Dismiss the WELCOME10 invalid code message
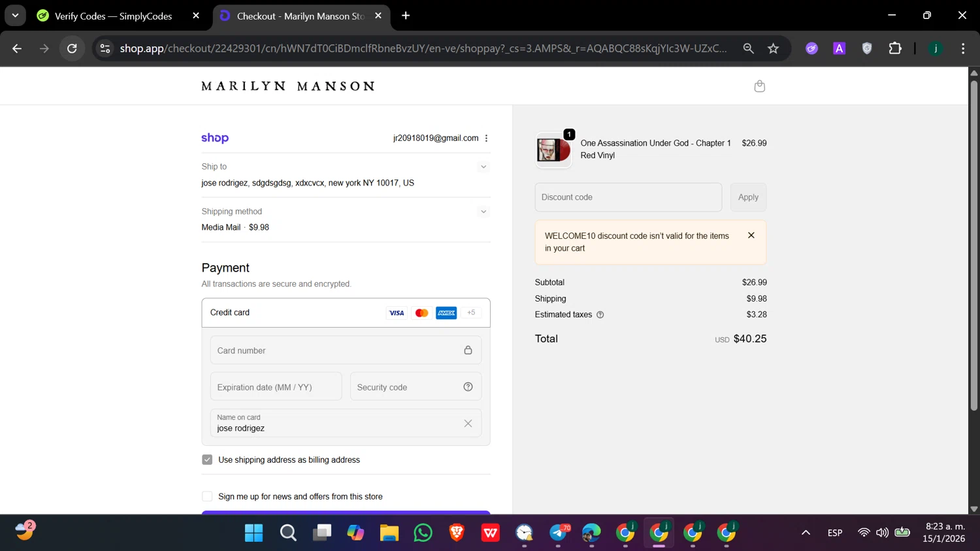980x551 pixels. click(751, 235)
